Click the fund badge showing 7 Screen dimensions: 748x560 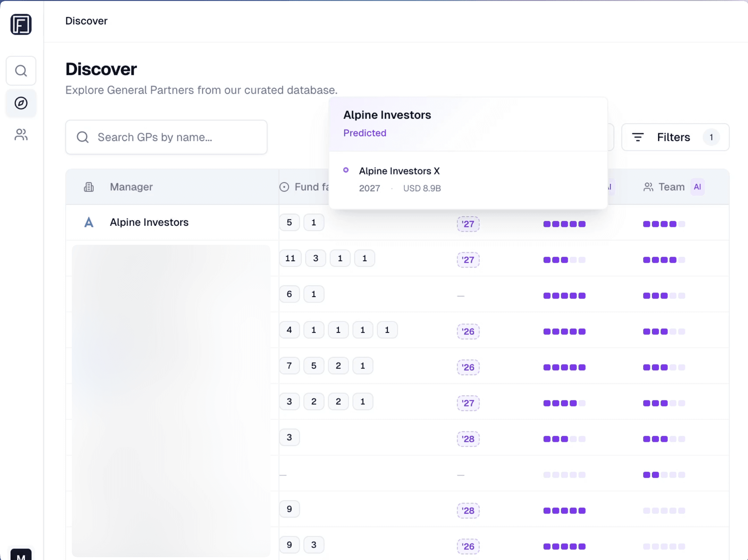tap(289, 366)
